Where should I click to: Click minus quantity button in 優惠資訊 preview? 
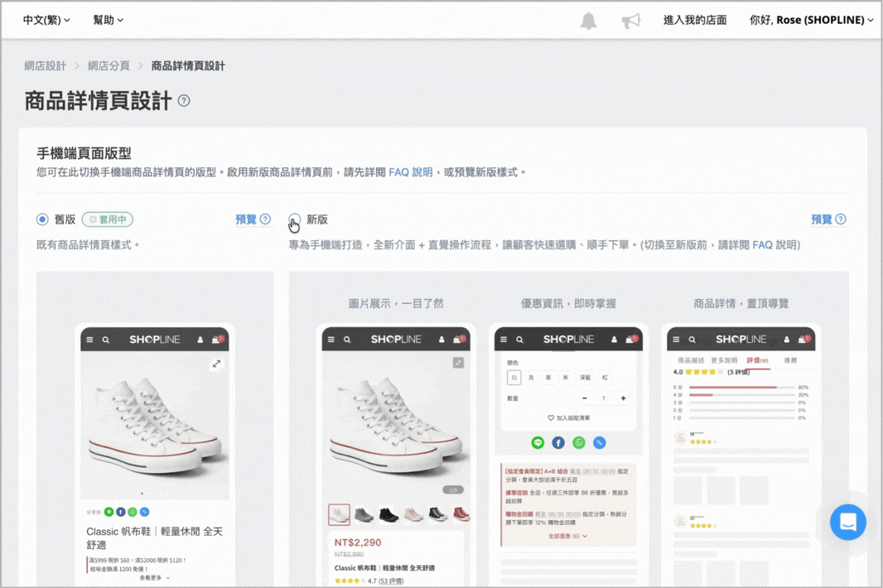(585, 398)
